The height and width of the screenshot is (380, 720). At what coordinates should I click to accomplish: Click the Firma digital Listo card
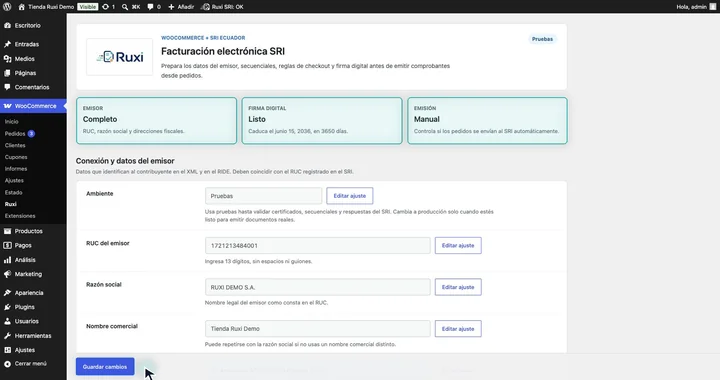tap(322, 121)
